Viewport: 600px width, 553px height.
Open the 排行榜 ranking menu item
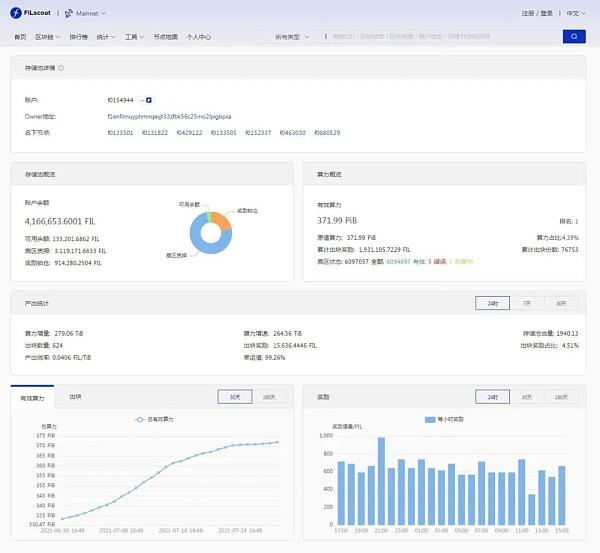[78, 37]
